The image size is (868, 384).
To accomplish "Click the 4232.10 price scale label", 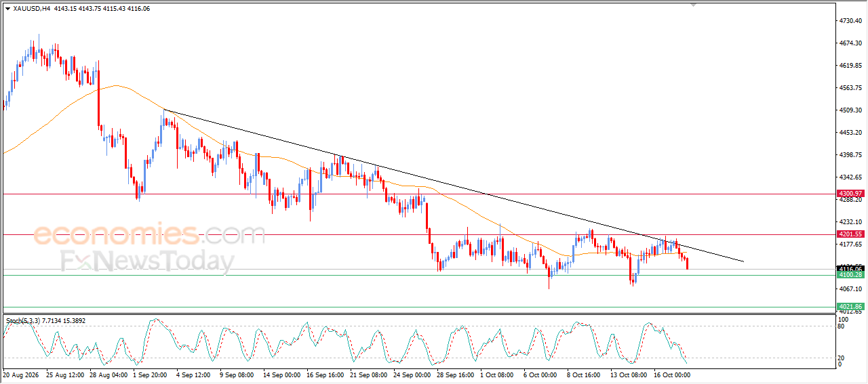I will pyautogui.click(x=850, y=222).
